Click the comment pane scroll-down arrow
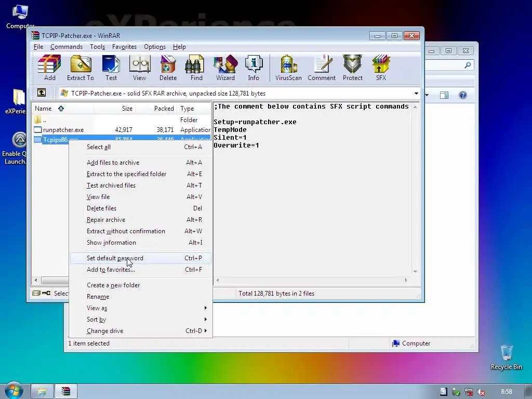532x399 pixels. pyautogui.click(x=415, y=271)
